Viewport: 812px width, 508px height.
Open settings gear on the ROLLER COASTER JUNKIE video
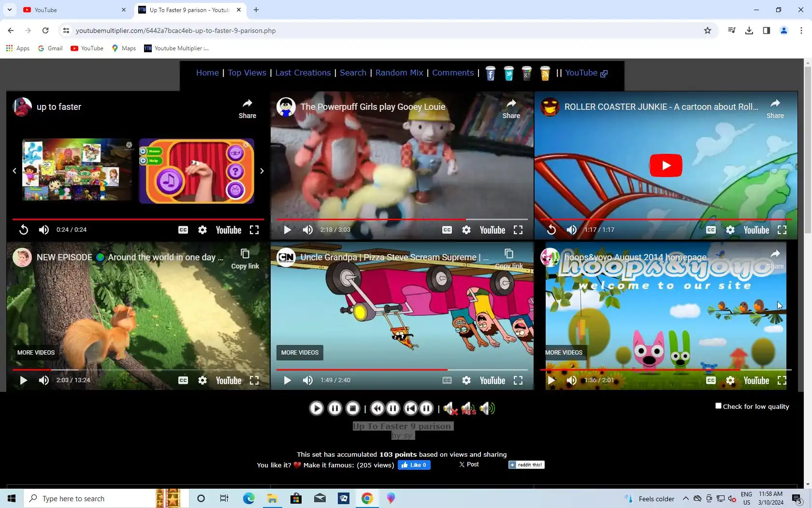[x=730, y=230]
